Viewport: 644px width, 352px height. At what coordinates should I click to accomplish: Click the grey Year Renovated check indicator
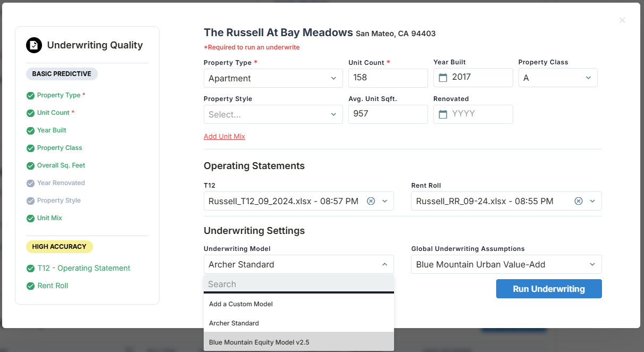(30, 183)
